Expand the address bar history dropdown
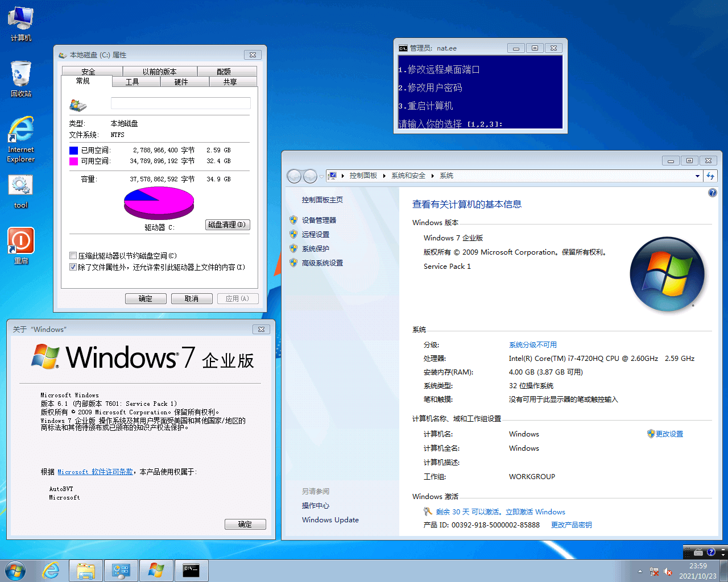This screenshot has width=728, height=582. point(697,176)
